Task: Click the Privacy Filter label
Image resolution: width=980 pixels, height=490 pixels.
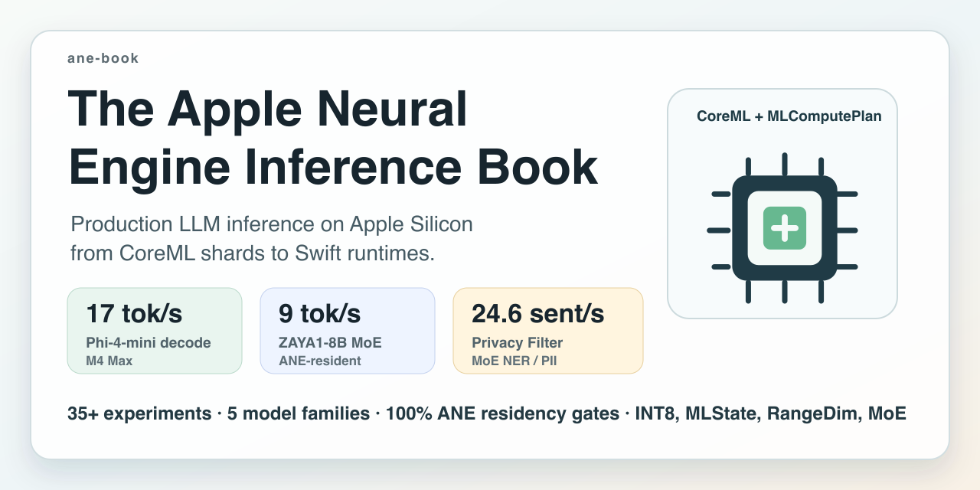Action: coord(515,342)
